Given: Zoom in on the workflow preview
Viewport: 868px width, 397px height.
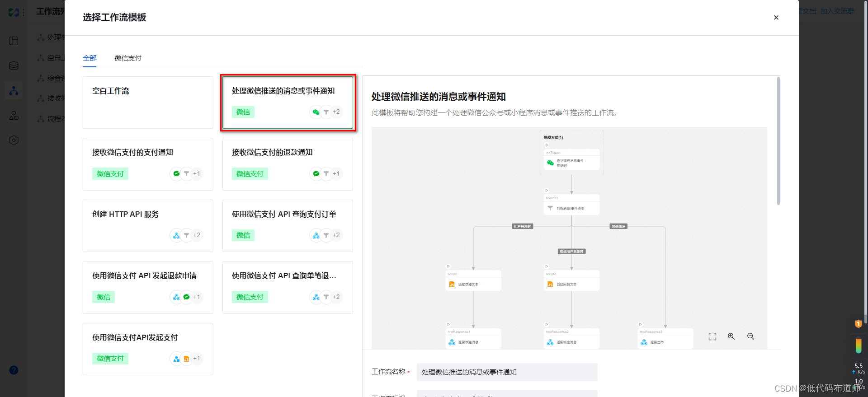Looking at the screenshot, I should coord(731,336).
